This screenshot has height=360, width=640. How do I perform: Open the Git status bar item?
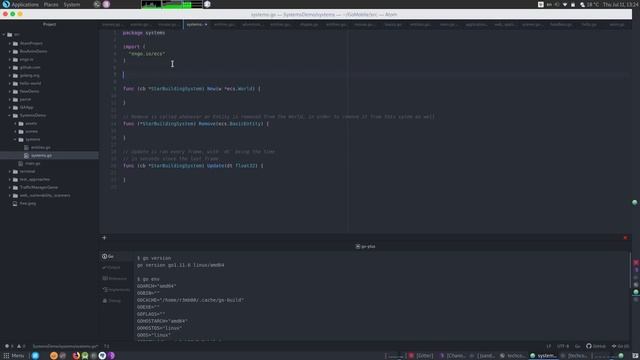(620, 346)
